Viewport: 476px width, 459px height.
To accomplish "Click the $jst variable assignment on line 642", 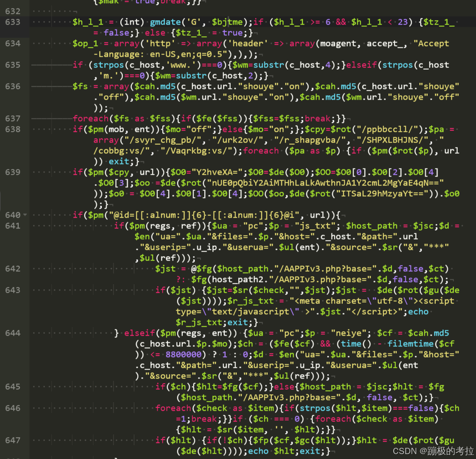I will 165,269.
